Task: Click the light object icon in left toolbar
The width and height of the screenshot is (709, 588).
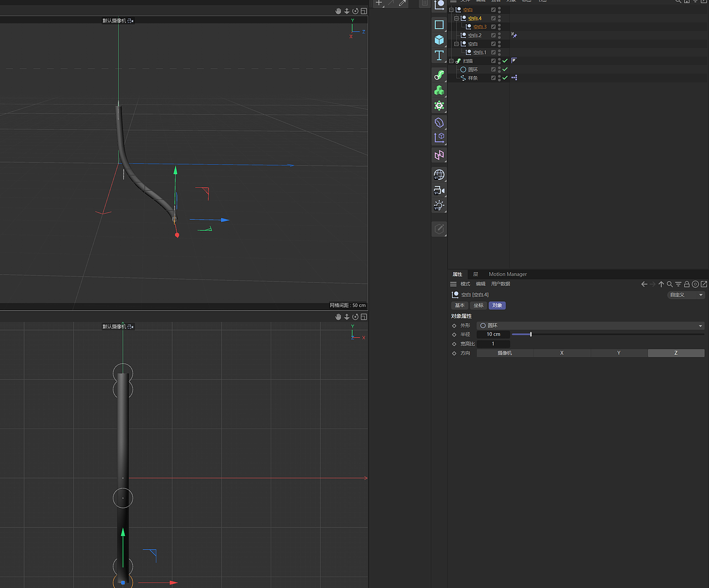Action: coord(439,205)
